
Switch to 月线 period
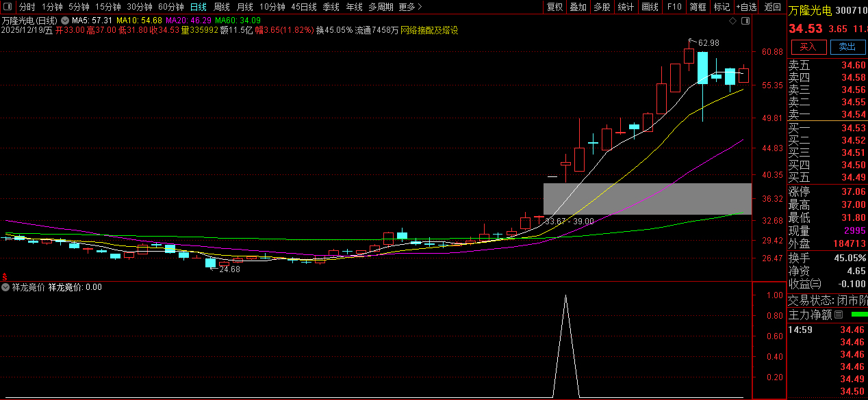click(x=244, y=7)
